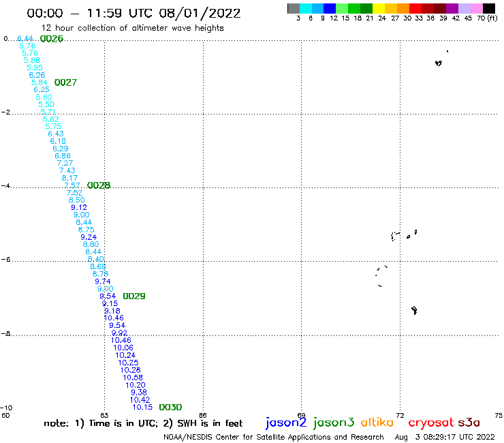Pick the orange swatch in the color scale
This screenshot has width=504, height=443.
coord(403,8)
